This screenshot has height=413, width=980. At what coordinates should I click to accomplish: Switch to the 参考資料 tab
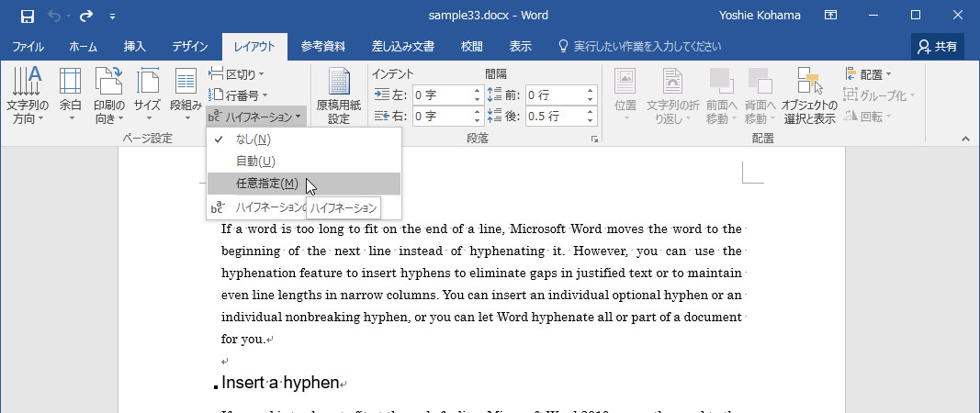[322, 46]
